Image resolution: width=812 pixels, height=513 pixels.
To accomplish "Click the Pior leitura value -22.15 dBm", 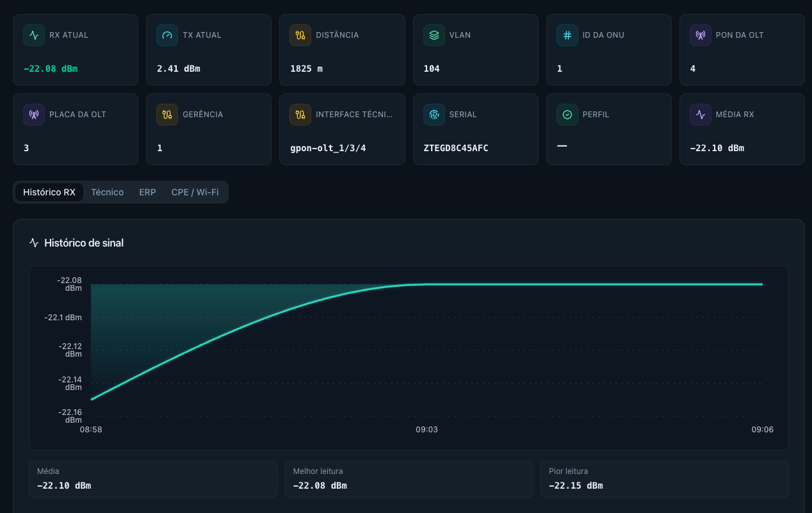I will coord(576,485).
